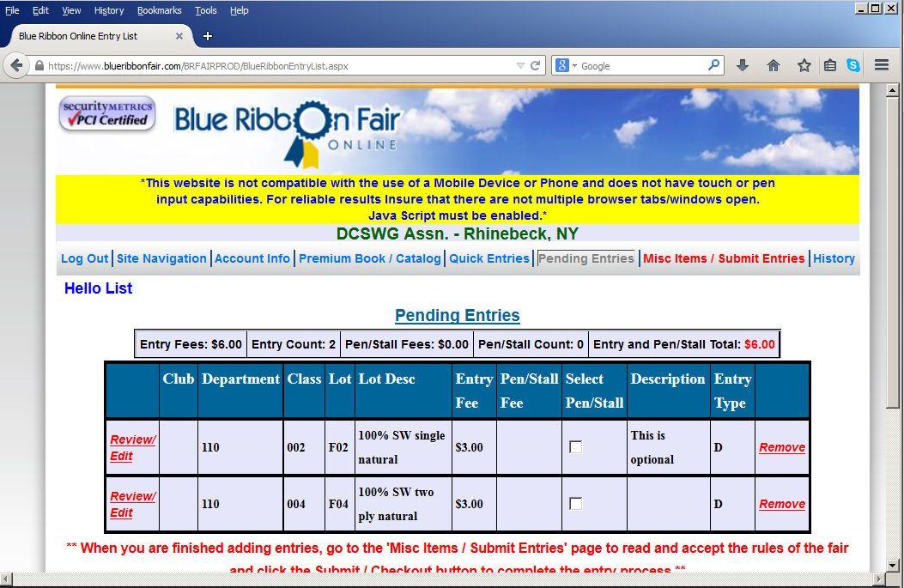Open Misc Items / Submit Entries
The width and height of the screenshot is (904, 588).
(724, 258)
